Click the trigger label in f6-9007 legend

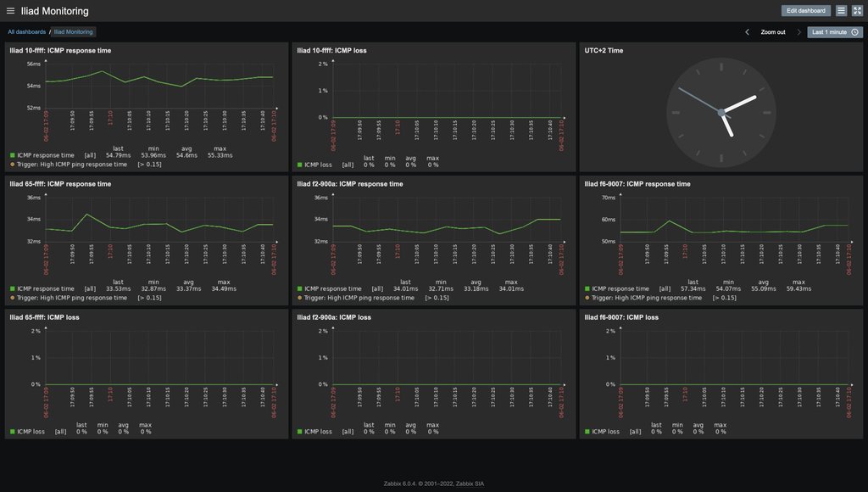(x=647, y=298)
